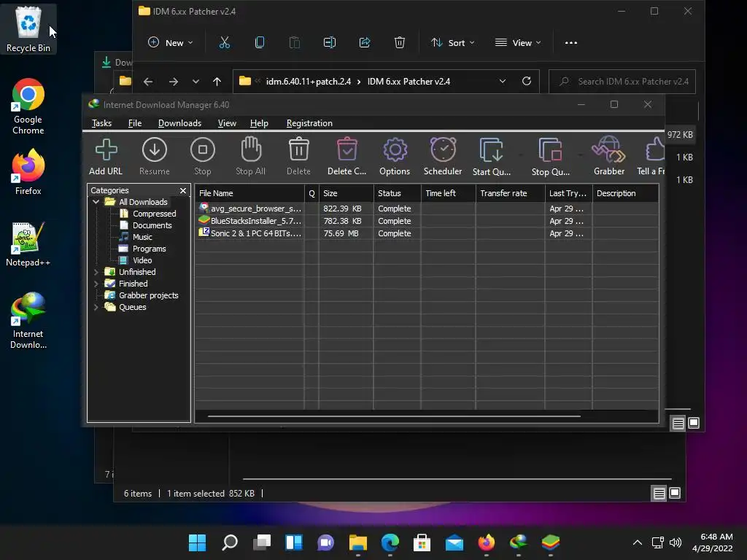This screenshot has width=747, height=560.
Task: Select the Video category
Action: tap(142, 260)
